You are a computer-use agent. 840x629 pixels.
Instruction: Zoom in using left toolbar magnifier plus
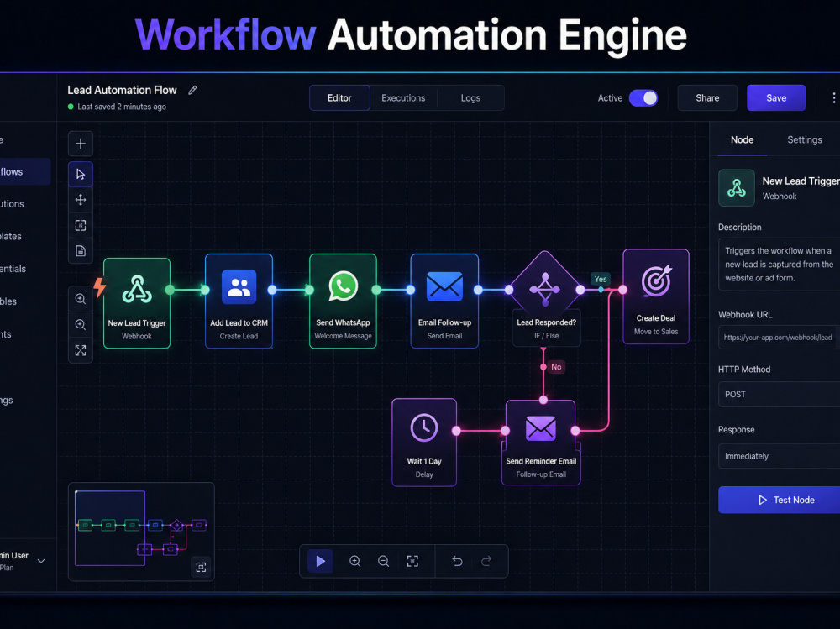pos(81,299)
